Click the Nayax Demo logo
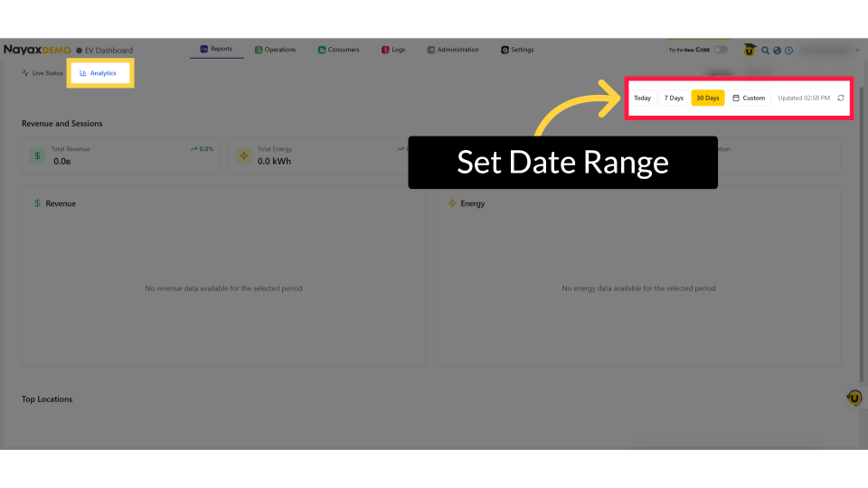 (x=37, y=50)
